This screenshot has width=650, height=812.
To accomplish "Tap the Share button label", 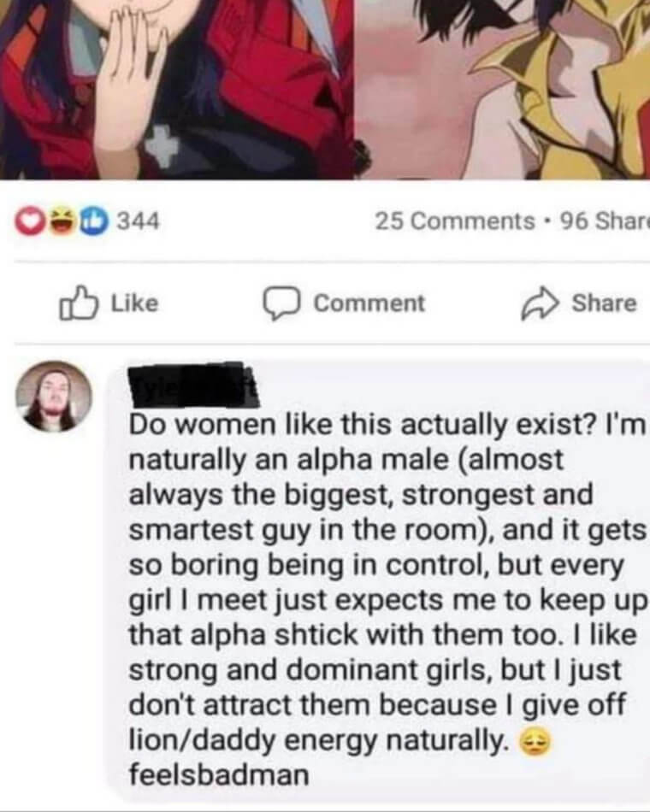I will [605, 303].
